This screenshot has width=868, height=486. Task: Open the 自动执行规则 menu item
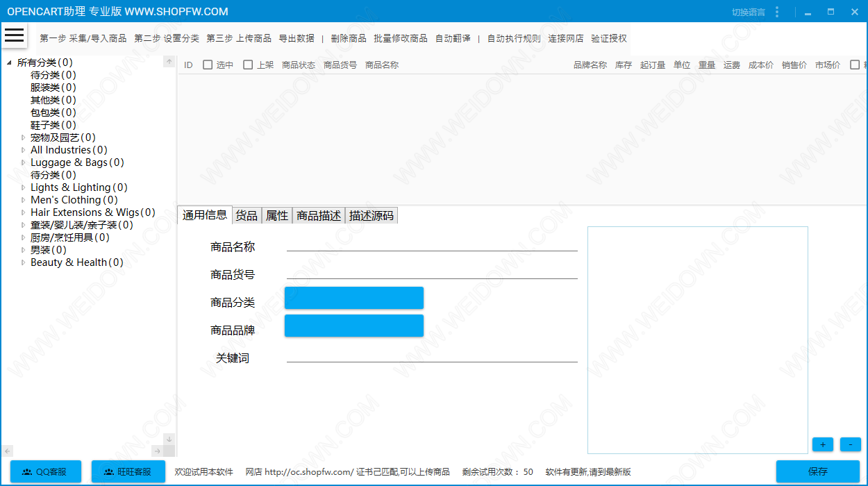[514, 38]
